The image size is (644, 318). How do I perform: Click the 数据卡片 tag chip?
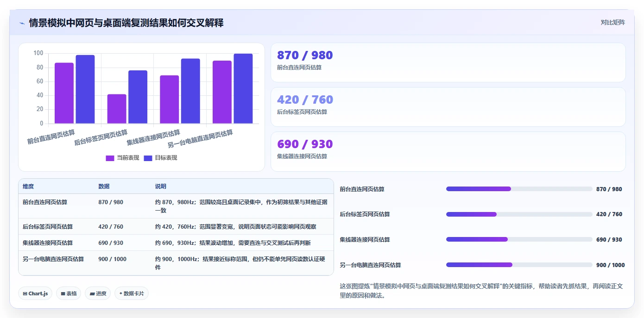tap(132, 293)
